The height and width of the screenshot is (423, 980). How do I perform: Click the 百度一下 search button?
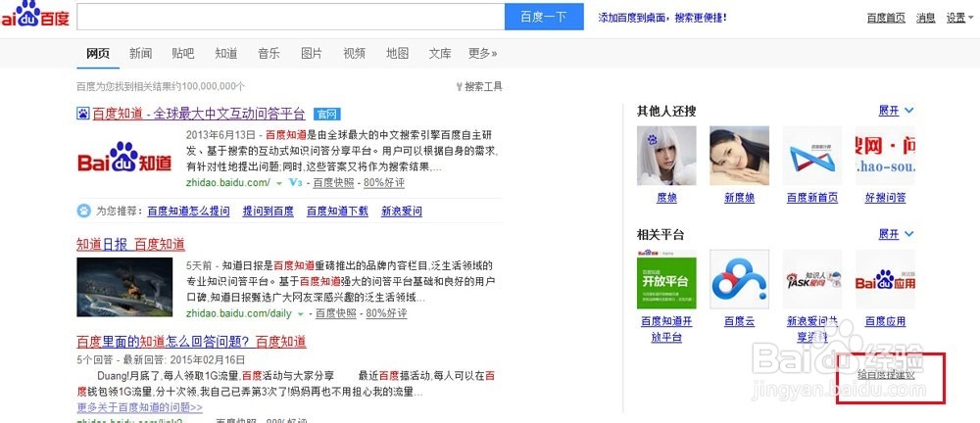pos(544,17)
